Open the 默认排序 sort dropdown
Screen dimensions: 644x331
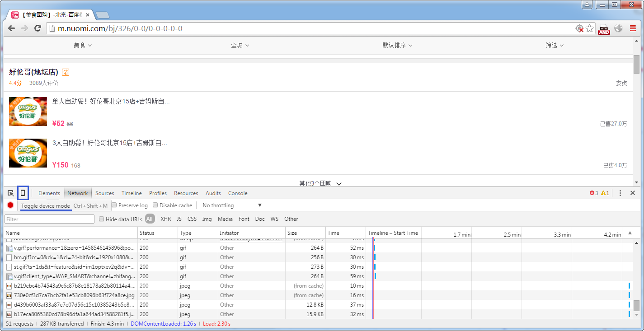397,45
